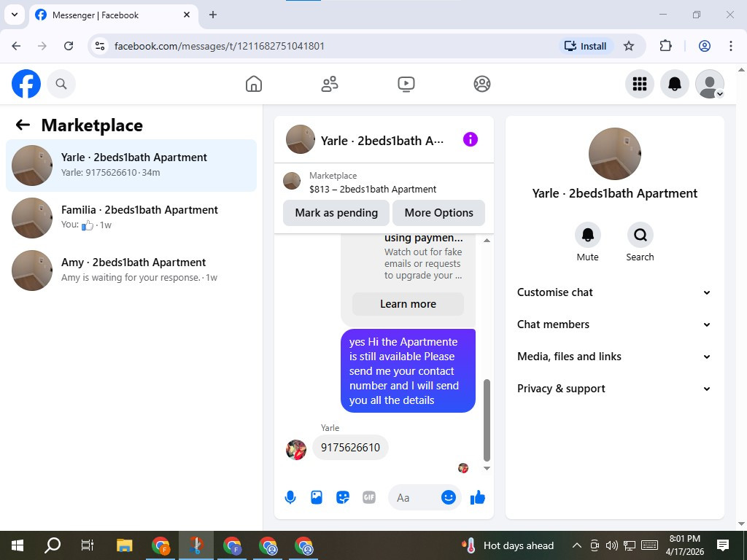
Task: Click the address bar URL
Action: coord(220,46)
